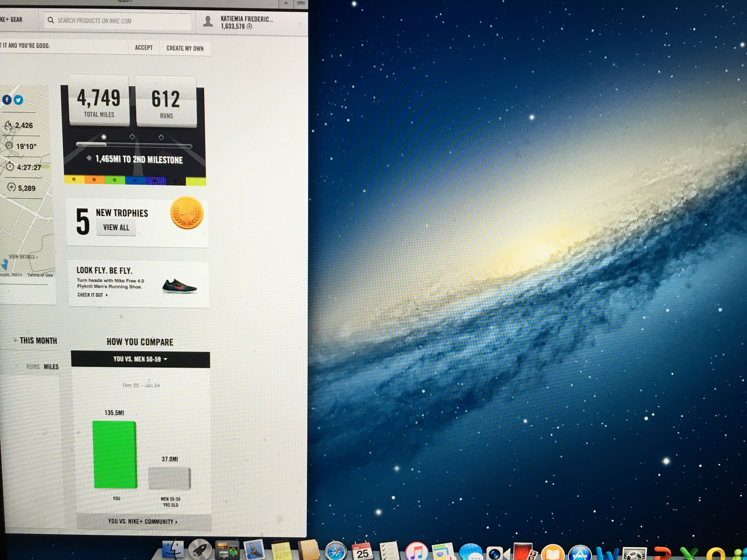This screenshot has width=747, height=560.
Task: Click the search magnifier icon
Action: (x=51, y=20)
